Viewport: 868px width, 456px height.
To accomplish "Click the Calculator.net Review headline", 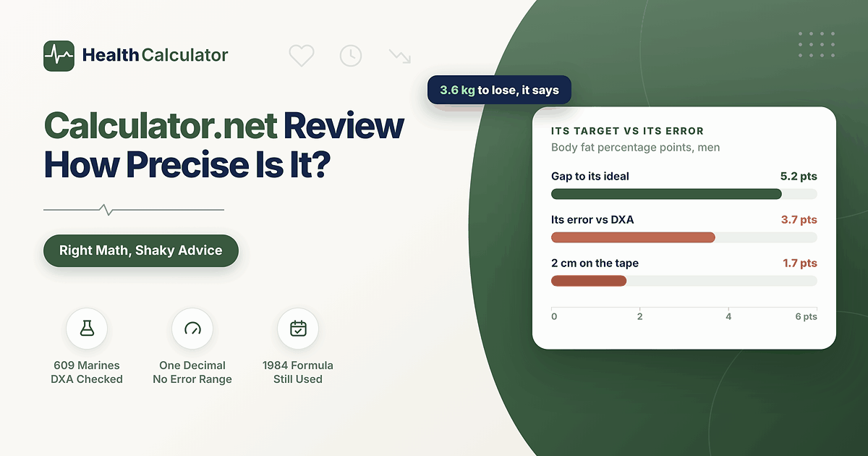I will click(224, 127).
